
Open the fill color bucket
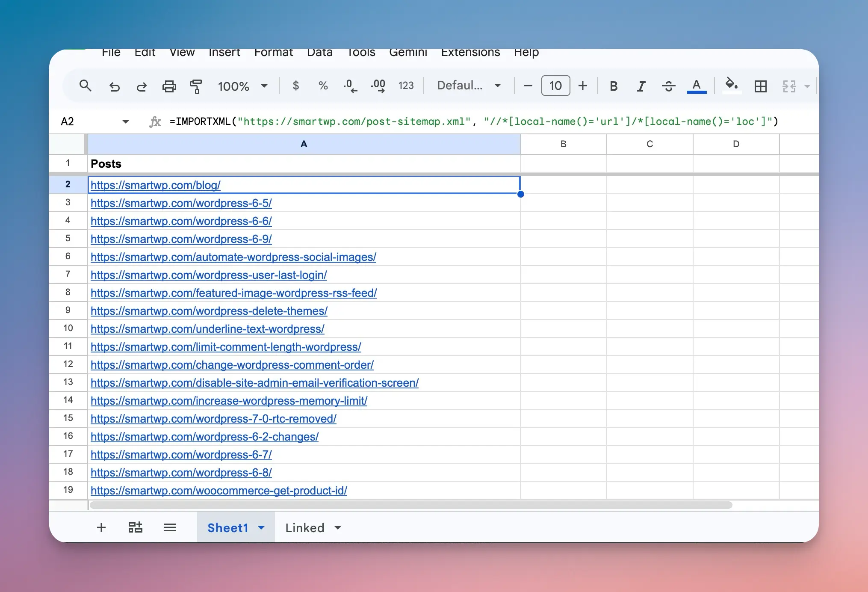point(732,85)
